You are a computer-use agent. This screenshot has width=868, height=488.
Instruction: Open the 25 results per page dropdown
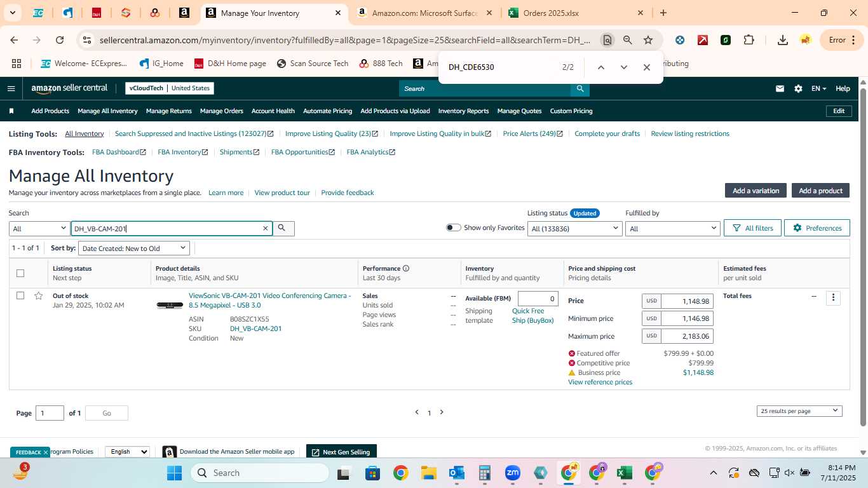[799, 411]
